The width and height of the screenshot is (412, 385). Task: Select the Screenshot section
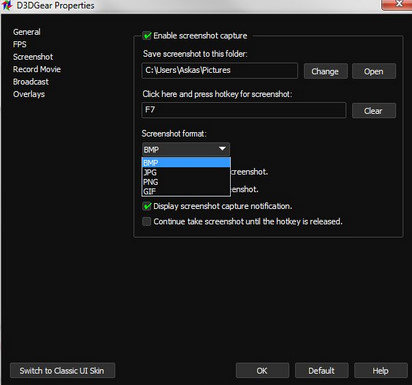33,57
